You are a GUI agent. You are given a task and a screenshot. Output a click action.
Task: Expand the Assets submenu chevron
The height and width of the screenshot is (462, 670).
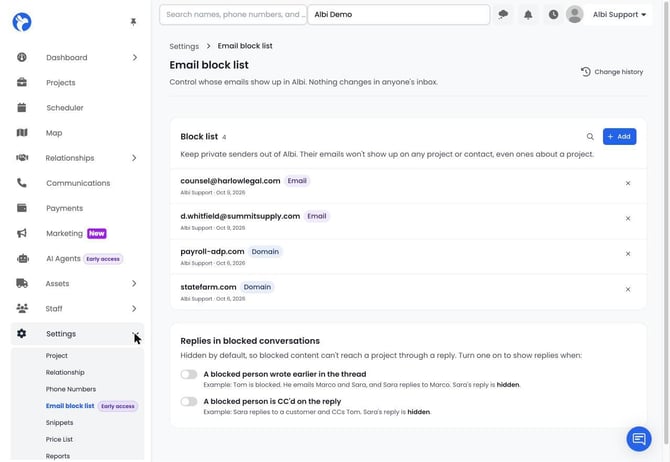(x=134, y=283)
